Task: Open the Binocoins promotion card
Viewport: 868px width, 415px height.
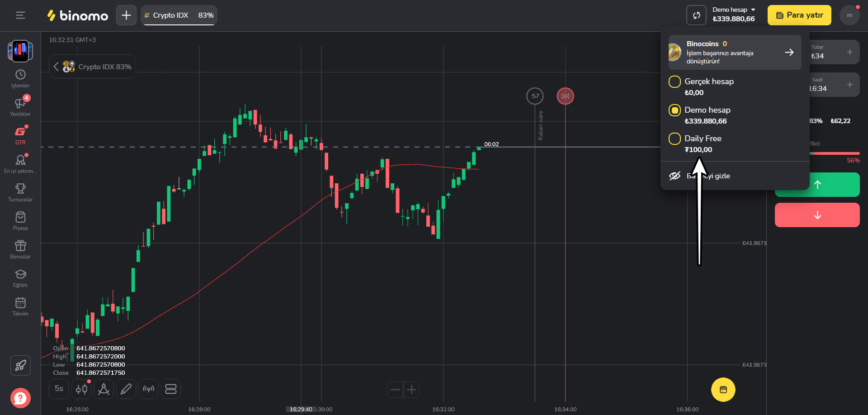Action: coord(735,52)
